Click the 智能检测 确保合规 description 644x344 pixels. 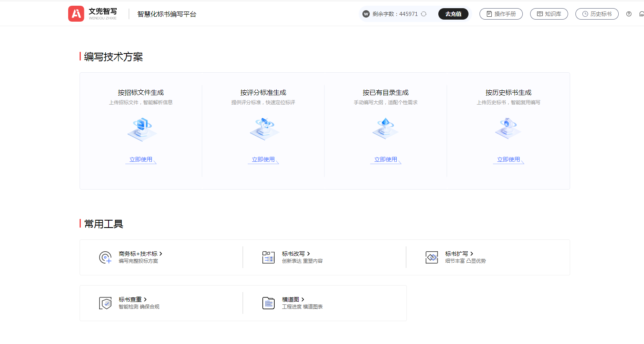(139, 307)
